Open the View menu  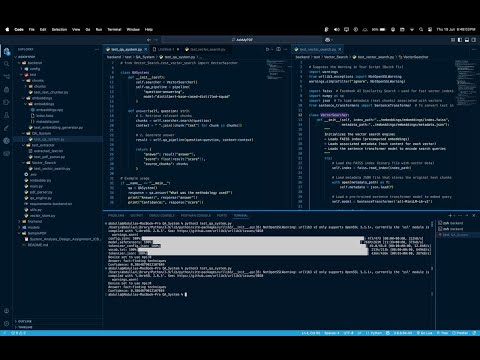coord(76,29)
